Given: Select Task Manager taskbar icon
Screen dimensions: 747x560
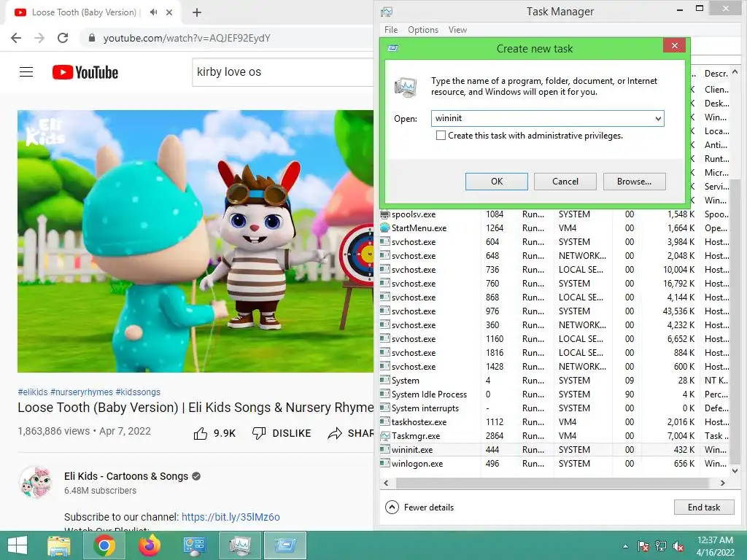Looking at the screenshot, I should click(240, 545).
